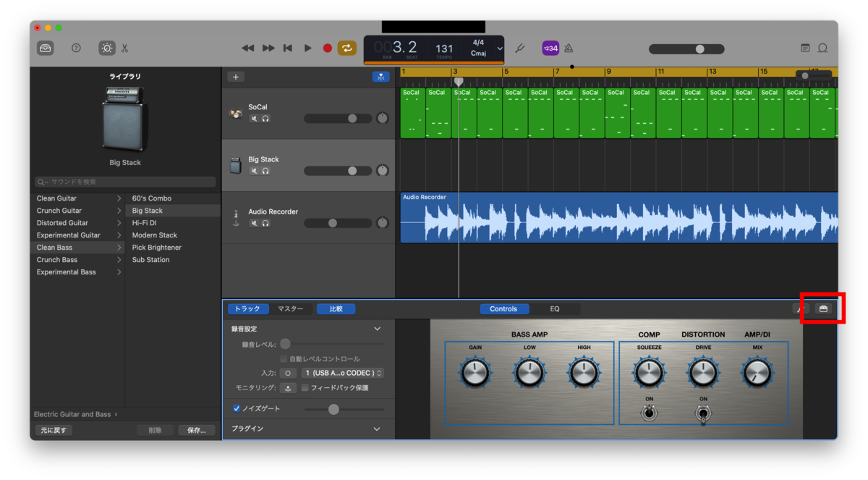Viewport: 868px width, 480px height.
Task: Click the 元に戻す revert button
Action: 54,430
